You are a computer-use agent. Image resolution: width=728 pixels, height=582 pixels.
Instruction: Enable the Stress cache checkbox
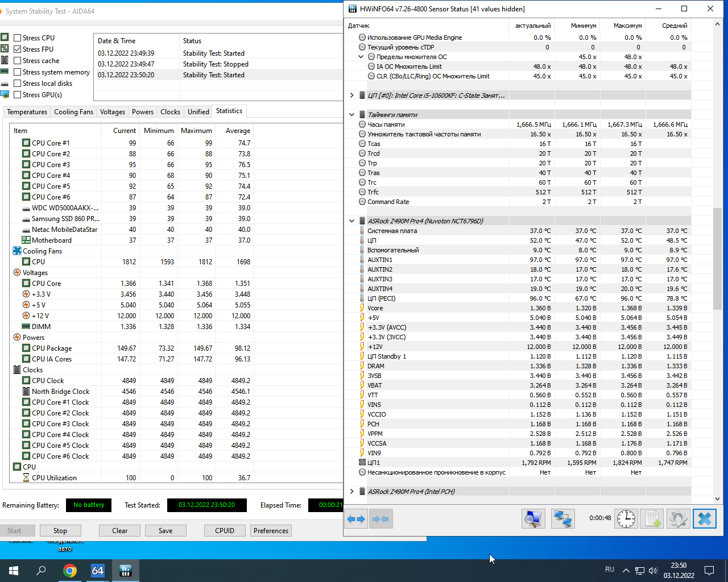(x=18, y=60)
